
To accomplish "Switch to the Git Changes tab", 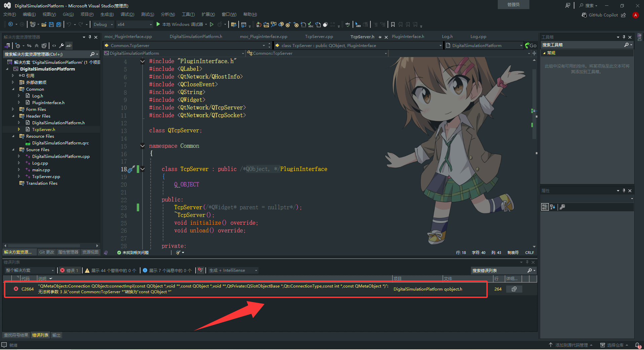I will [x=46, y=252].
